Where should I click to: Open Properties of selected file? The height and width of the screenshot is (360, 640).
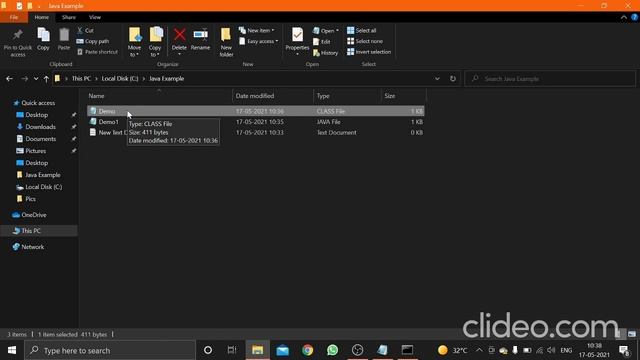[297, 41]
